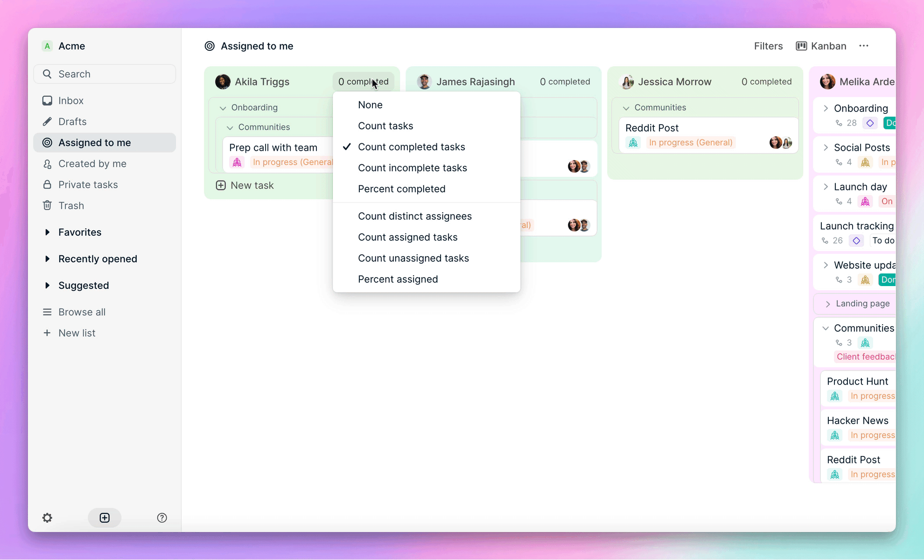Screen dimensions: 924x560
Task: Open the Prep call with team task card
Action: tap(273, 147)
